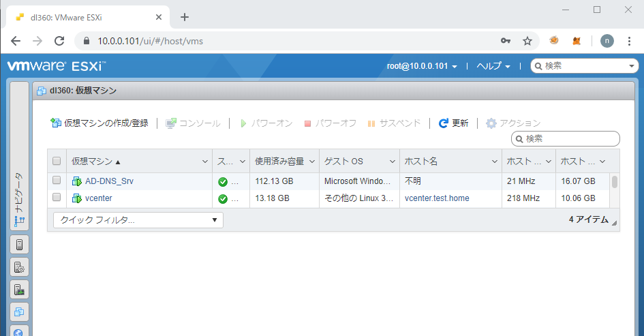Toggle the select-all checkbox in header
Image resolution: width=644 pixels, height=336 pixels.
point(57,161)
